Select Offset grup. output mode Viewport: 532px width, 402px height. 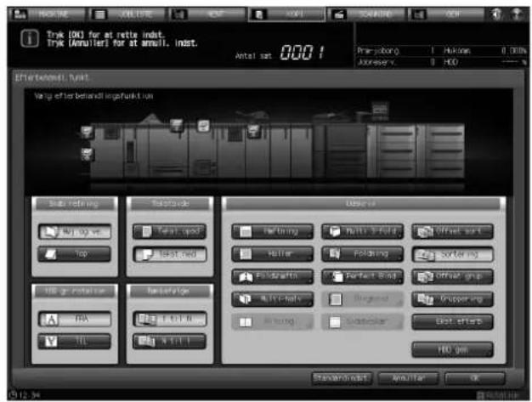click(453, 276)
